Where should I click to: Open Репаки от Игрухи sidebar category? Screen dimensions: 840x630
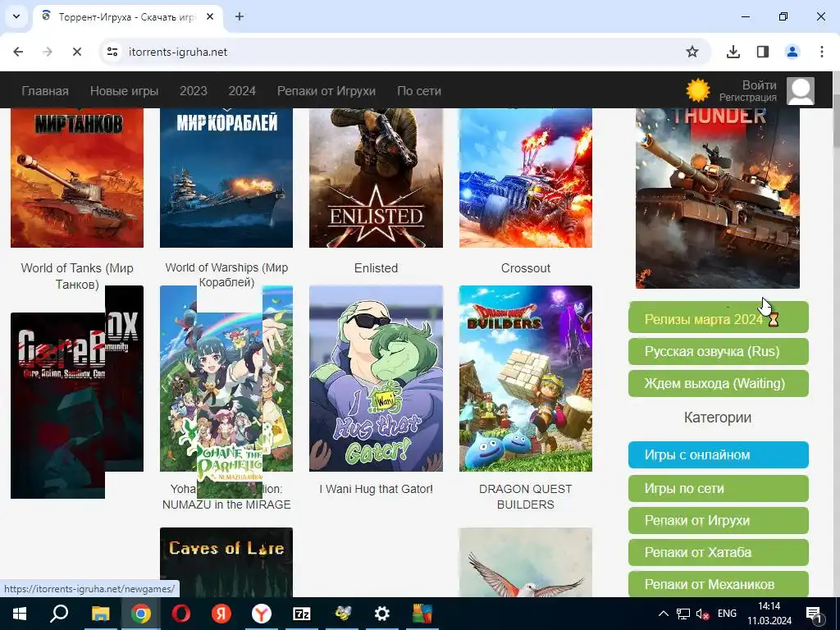click(x=719, y=520)
